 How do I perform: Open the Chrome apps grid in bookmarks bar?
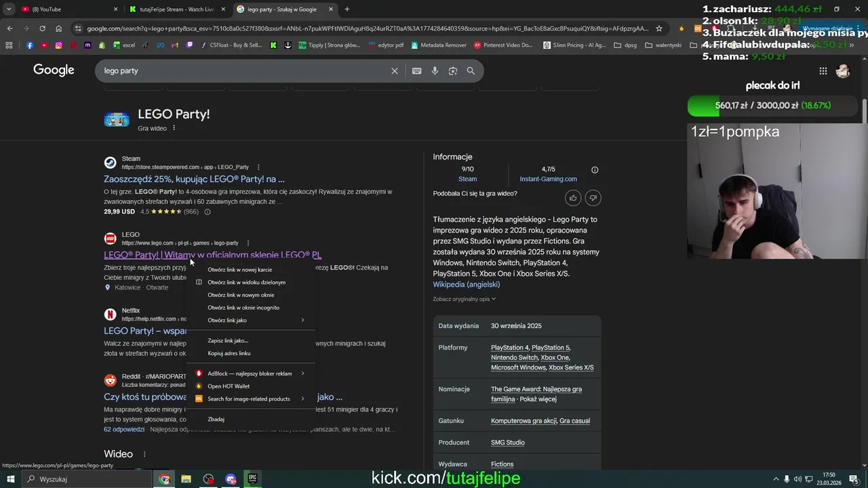tap(9, 45)
